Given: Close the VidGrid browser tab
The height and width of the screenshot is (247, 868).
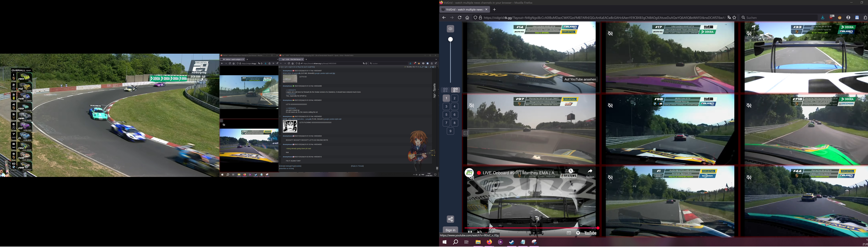Looking at the screenshot, I should 486,10.
